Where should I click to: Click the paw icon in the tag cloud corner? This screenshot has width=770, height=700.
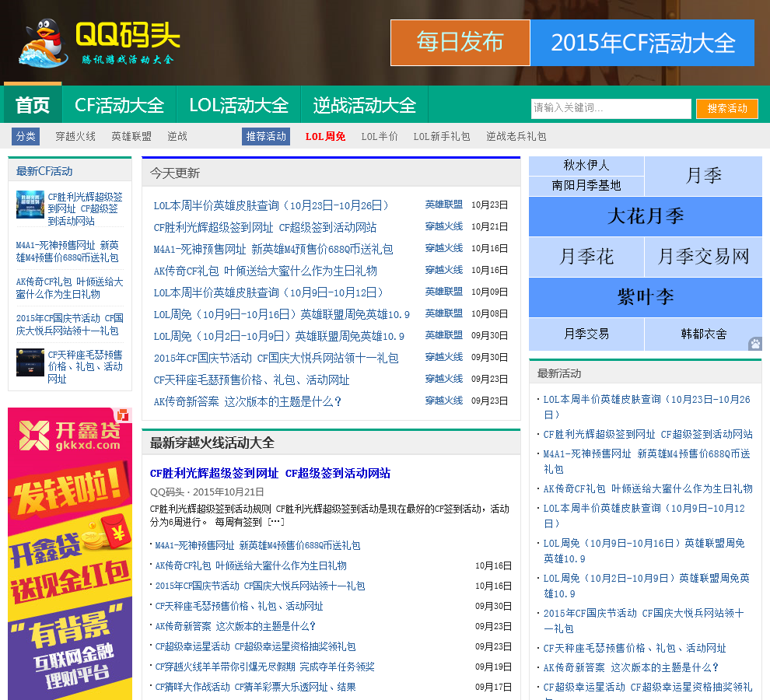point(754,343)
